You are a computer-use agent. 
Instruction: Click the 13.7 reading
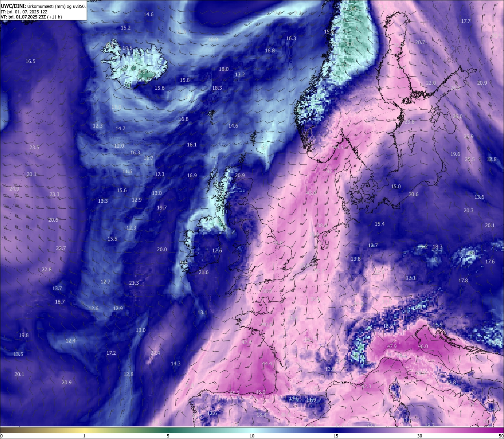point(57,289)
